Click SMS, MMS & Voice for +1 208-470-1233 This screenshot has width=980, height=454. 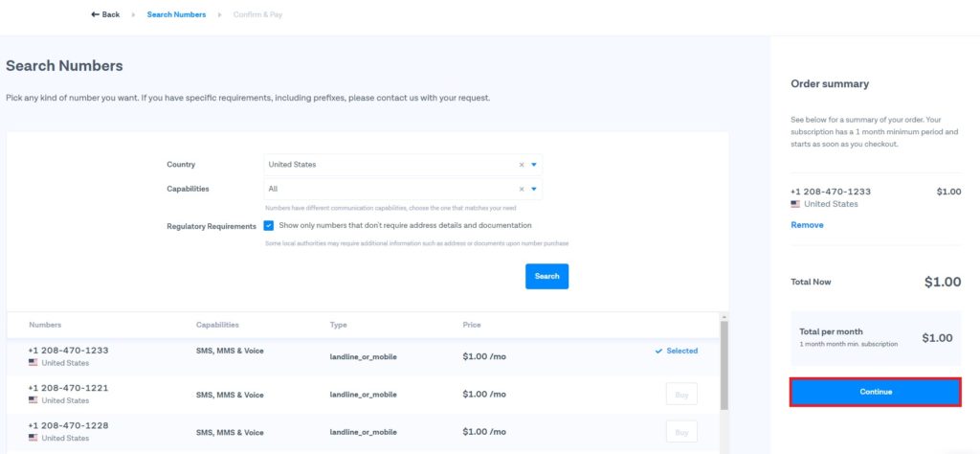click(230, 351)
